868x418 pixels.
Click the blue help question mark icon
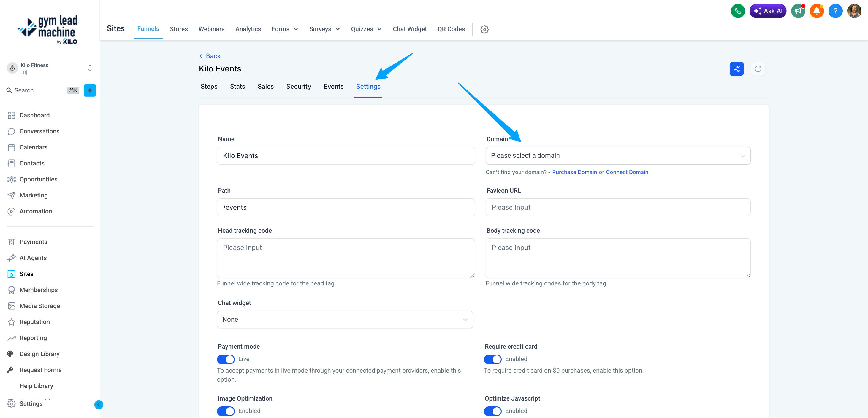[x=835, y=11]
